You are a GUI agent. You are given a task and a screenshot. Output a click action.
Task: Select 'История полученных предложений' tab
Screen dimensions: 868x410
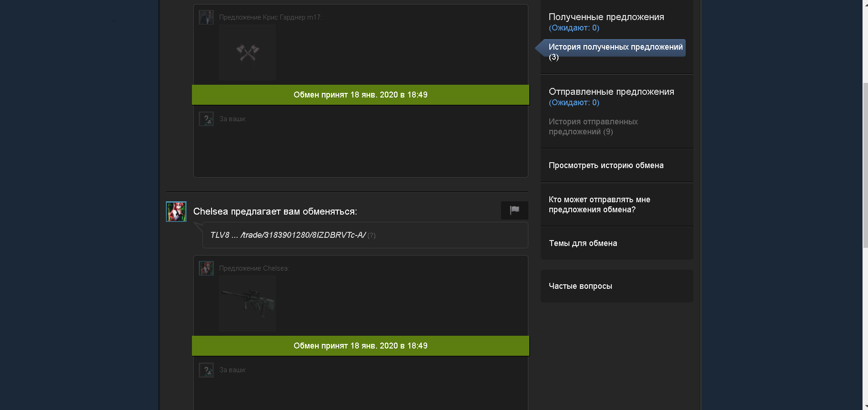[615, 47]
